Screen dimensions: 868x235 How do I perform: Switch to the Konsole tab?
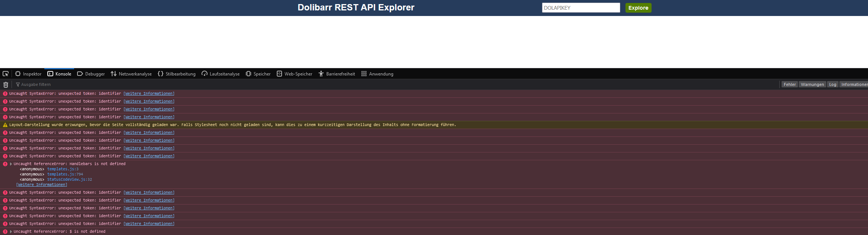(59, 74)
